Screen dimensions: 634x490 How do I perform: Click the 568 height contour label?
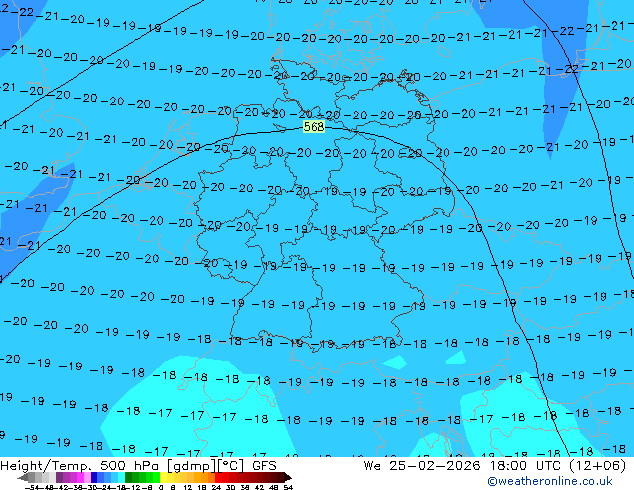pyautogui.click(x=314, y=127)
